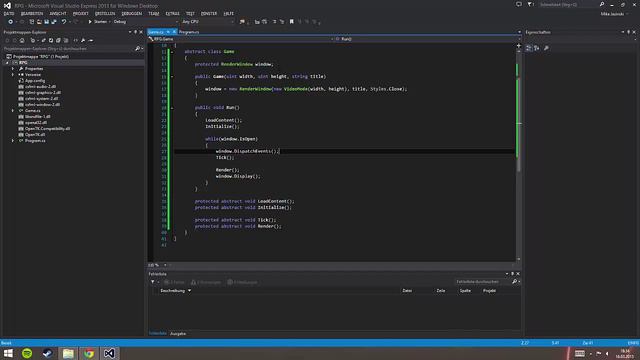Click the uncomment lines toolbar icon

point(282,22)
